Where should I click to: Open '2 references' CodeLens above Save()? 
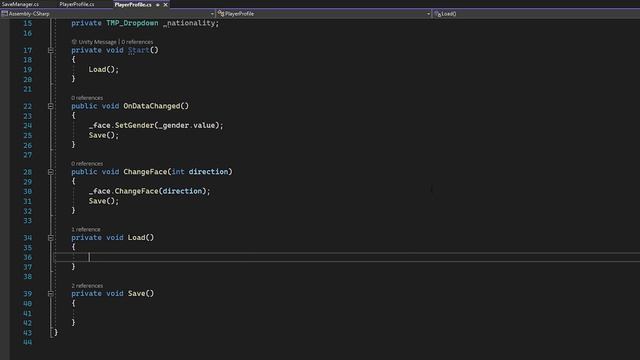(87, 286)
